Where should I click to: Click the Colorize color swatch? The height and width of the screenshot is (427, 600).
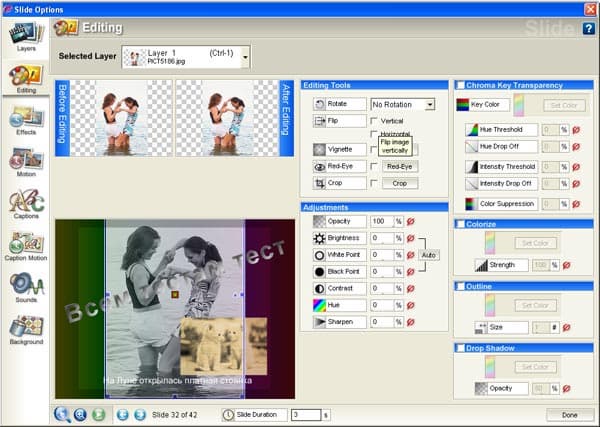(x=490, y=243)
